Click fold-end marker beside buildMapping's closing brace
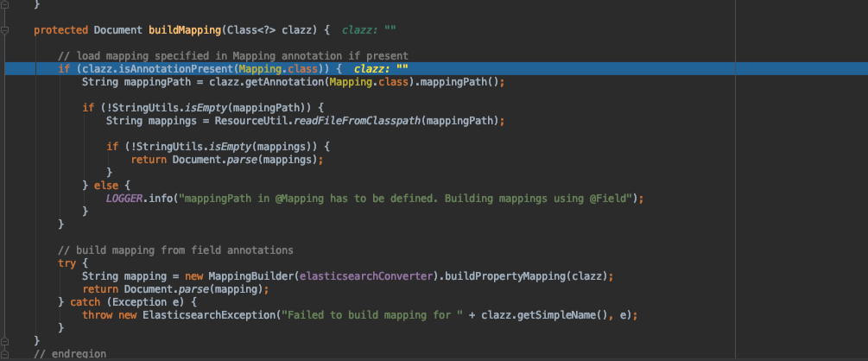The width and height of the screenshot is (868, 361). [4, 340]
